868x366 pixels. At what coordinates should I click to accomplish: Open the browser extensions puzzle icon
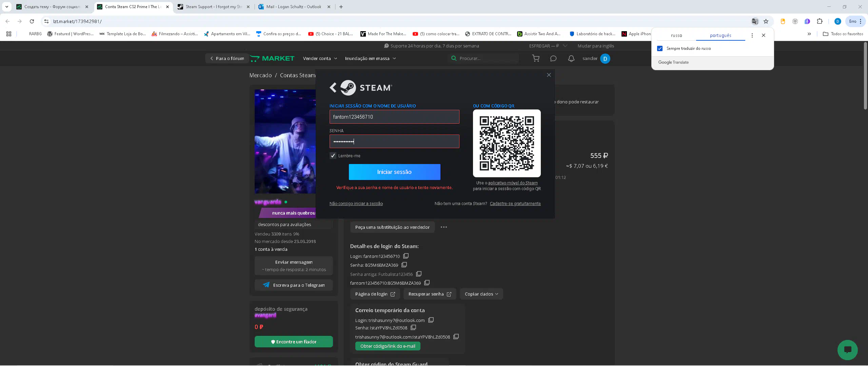pyautogui.click(x=820, y=21)
